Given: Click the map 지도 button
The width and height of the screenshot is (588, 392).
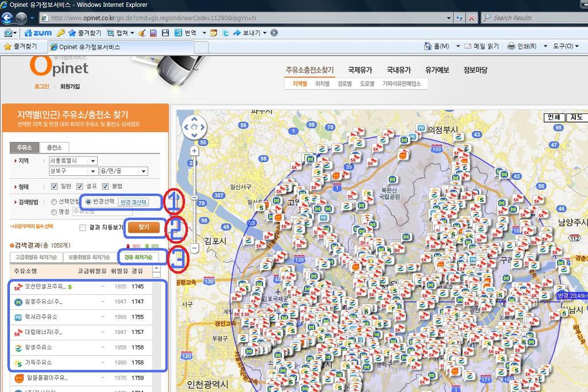Looking at the screenshot, I should pos(577,117).
